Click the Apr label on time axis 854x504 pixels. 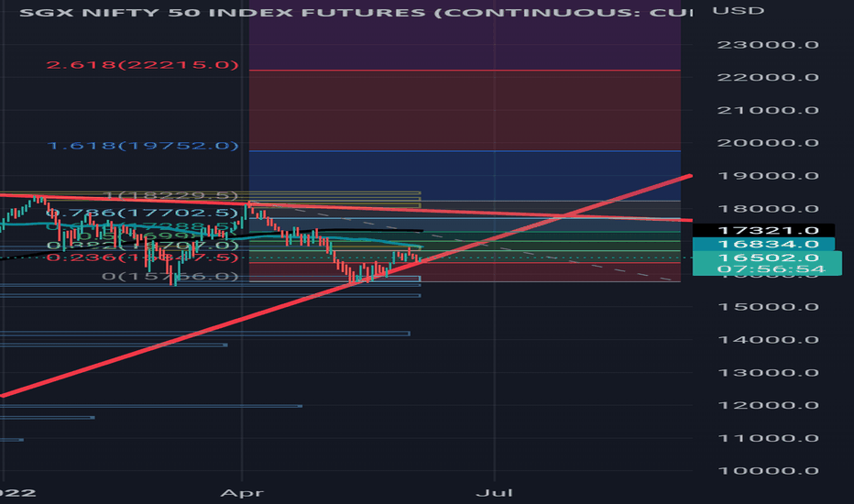click(x=242, y=493)
